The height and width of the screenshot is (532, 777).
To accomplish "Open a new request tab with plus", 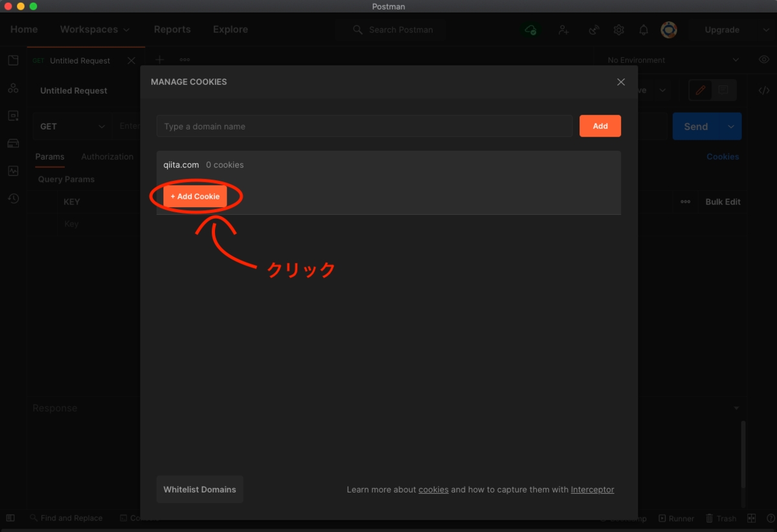I will 160,60.
